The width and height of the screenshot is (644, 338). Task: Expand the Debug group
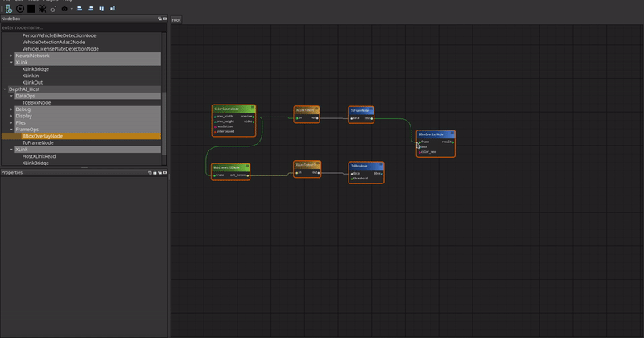coord(11,109)
